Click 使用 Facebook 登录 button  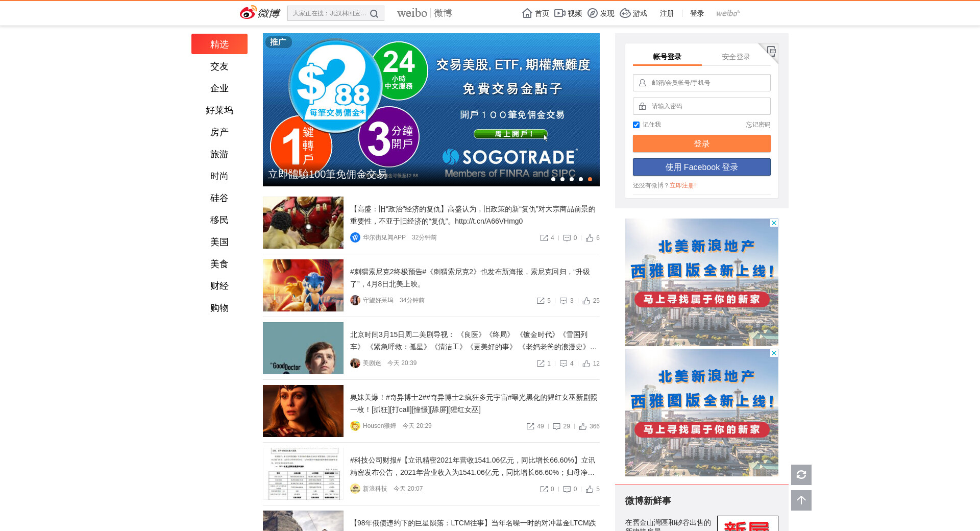click(x=701, y=167)
